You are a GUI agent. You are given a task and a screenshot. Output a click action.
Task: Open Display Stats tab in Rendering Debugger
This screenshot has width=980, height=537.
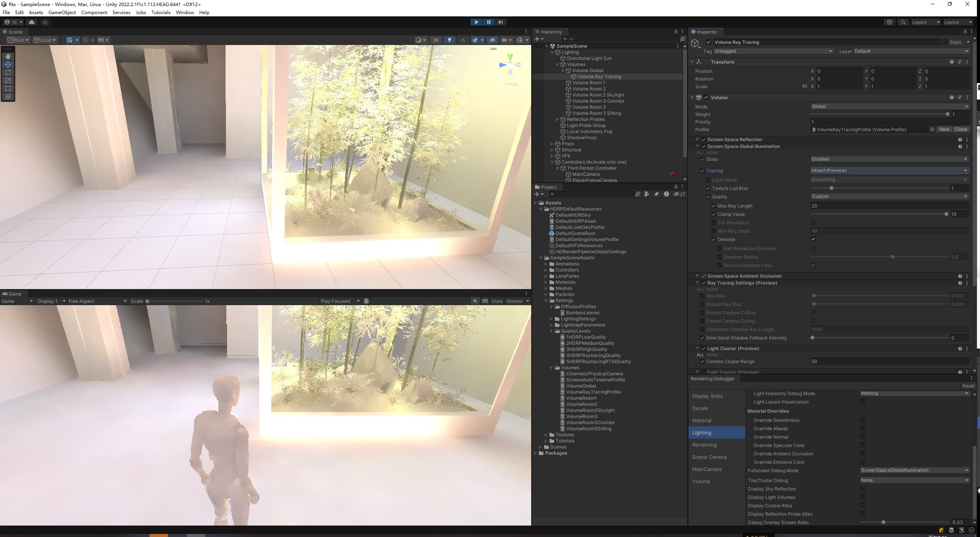[x=717, y=396]
